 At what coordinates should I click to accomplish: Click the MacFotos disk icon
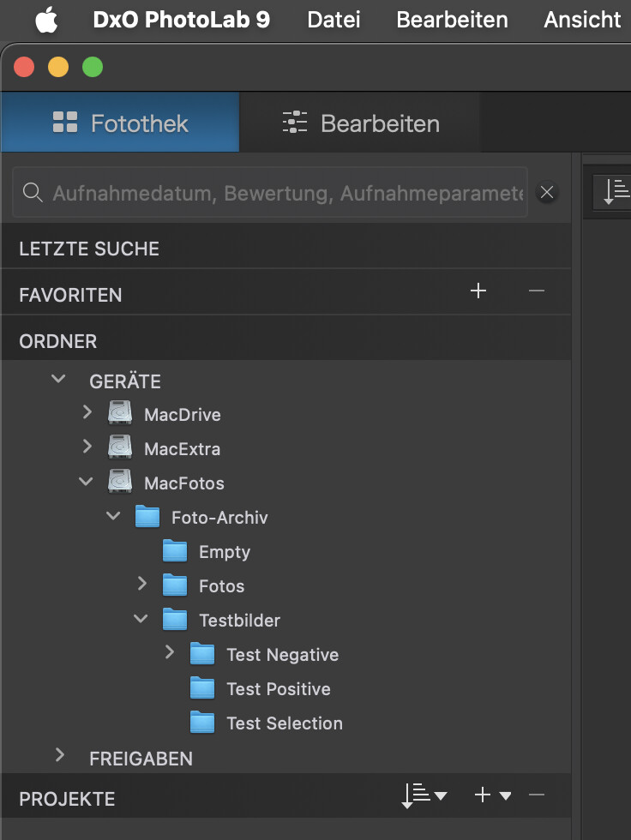tap(120, 482)
